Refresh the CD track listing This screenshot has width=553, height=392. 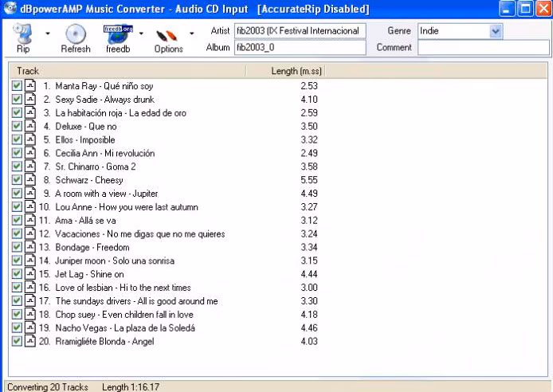[x=76, y=38]
